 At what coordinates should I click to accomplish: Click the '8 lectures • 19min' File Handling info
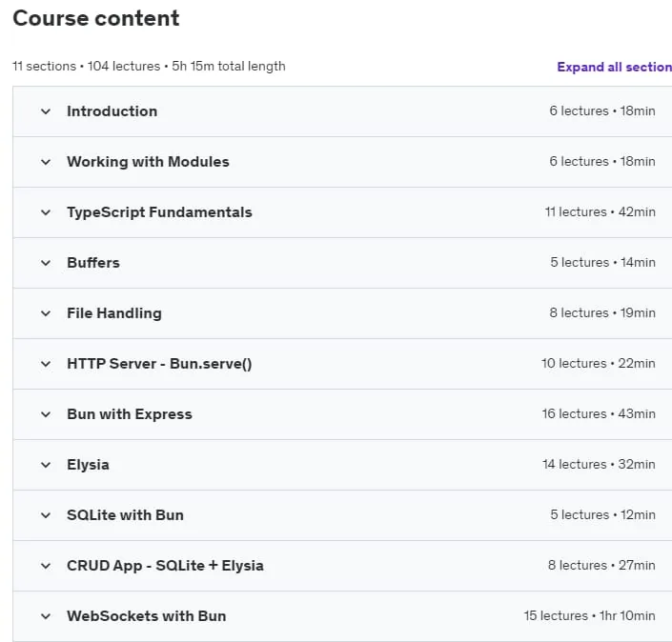pyautogui.click(x=602, y=313)
